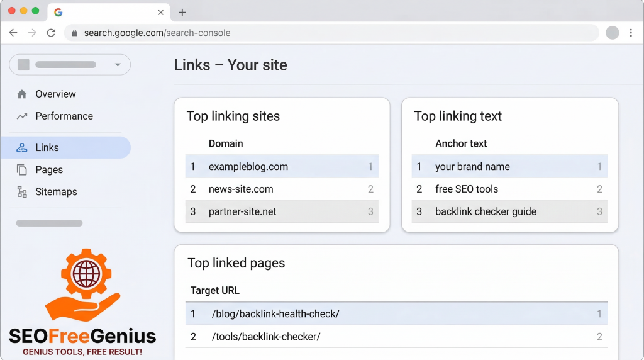The image size is (644, 360).
Task: Click the Links sidebar icon
Action: tap(22, 147)
